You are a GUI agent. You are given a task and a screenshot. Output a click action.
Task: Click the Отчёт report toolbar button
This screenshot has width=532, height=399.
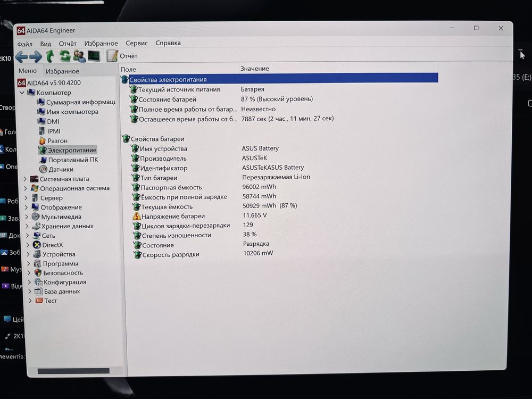(122, 56)
